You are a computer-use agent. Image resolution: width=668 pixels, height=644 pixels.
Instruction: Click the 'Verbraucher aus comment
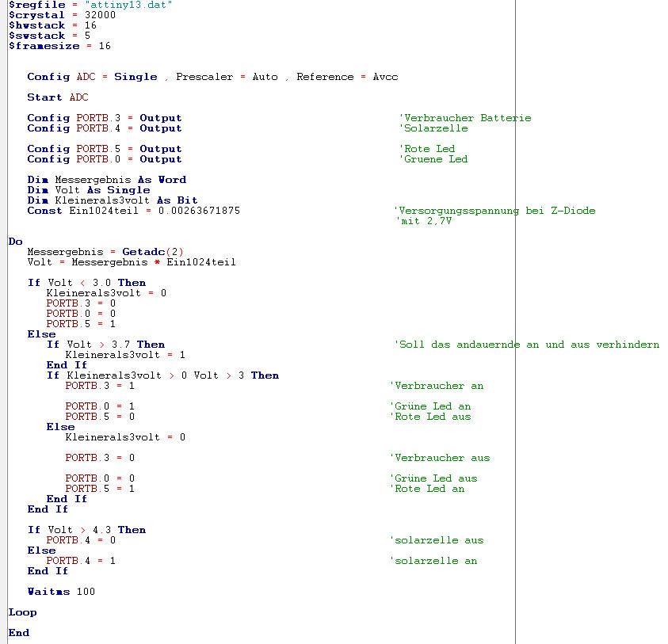[x=440, y=457]
